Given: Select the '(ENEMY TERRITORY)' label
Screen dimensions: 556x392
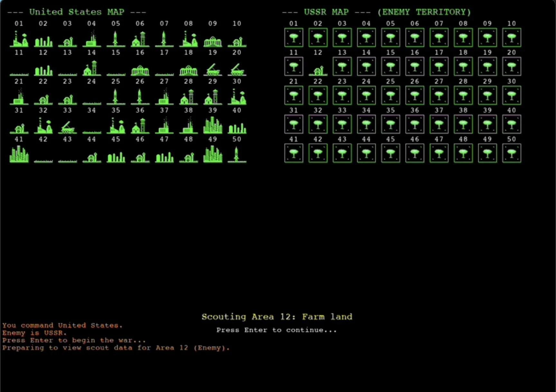Looking at the screenshot, I should [x=424, y=12].
